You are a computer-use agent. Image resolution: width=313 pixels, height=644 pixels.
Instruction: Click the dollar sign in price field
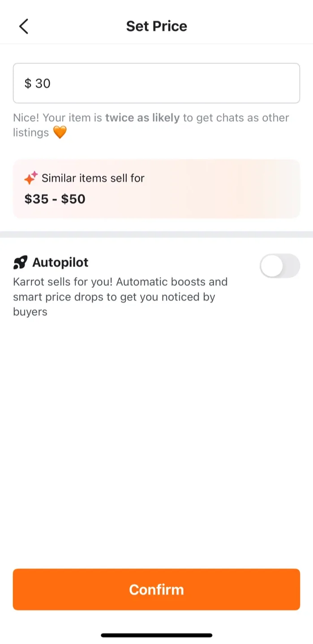(28, 83)
